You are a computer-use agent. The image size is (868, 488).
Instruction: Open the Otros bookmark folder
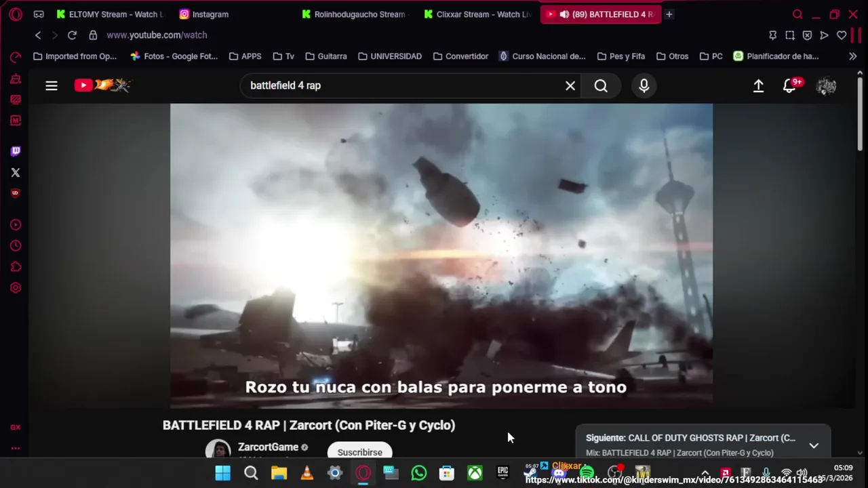(672, 56)
